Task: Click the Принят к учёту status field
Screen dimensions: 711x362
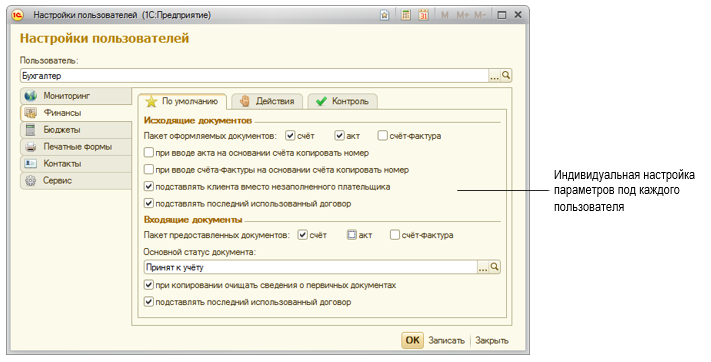Action: coord(311,267)
